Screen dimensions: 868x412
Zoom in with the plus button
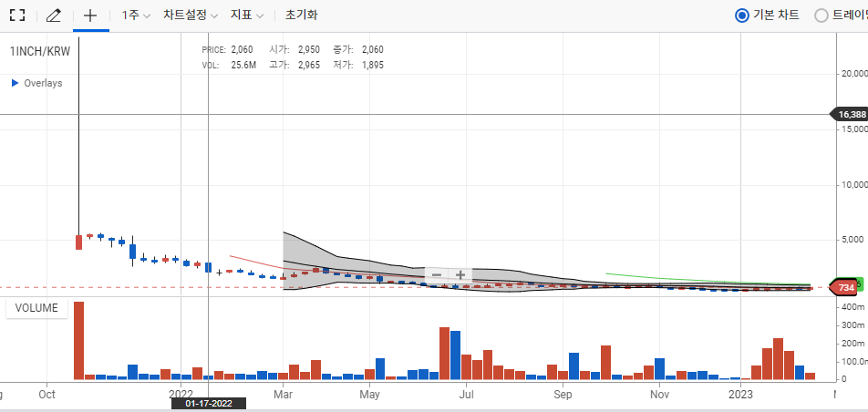(x=460, y=274)
